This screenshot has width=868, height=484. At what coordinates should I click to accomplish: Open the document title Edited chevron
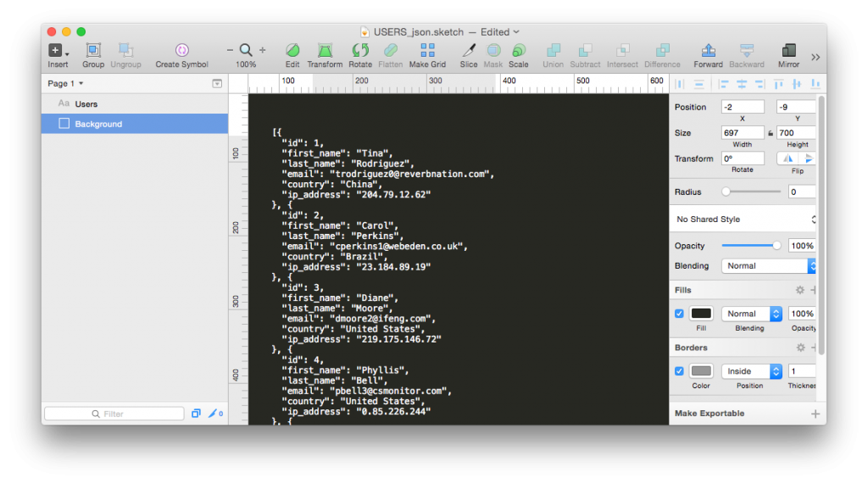click(516, 32)
